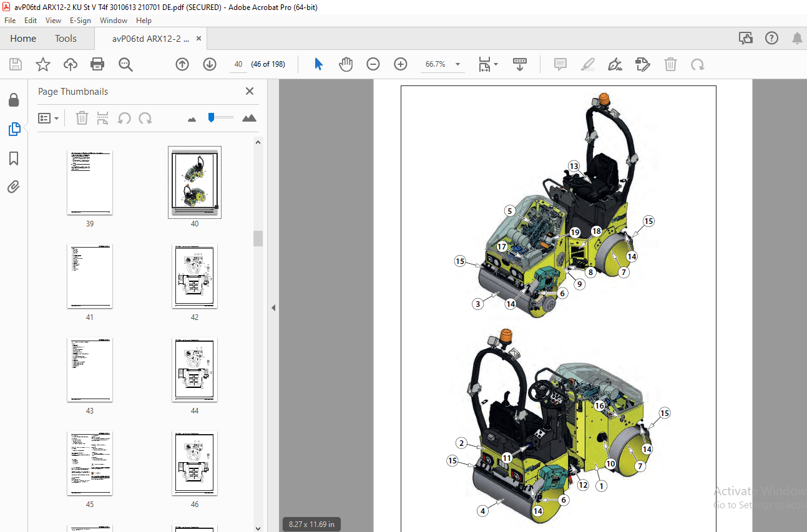Enlarge thumbnails with large mountain icon
Screen dimensions: 807x532
(249, 117)
